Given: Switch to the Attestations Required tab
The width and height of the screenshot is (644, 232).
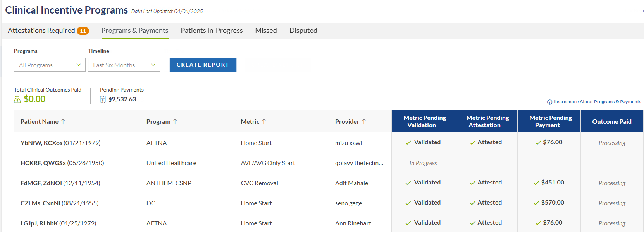Looking at the screenshot, I should click(41, 31).
